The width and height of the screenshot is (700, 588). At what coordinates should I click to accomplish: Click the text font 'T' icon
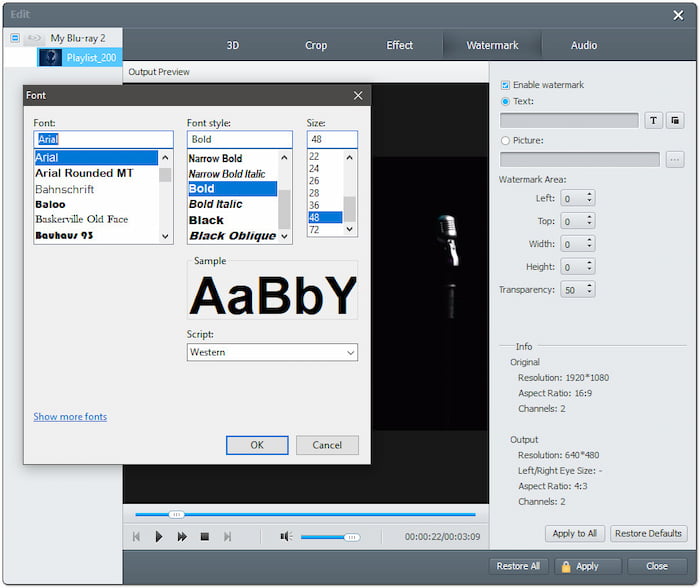point(654,120)
